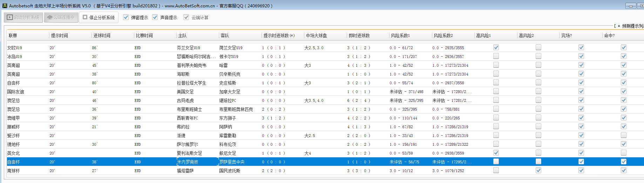Viewport: 644px width, 183px height.
Task: Click the 命中? column header
Action: 609,35
